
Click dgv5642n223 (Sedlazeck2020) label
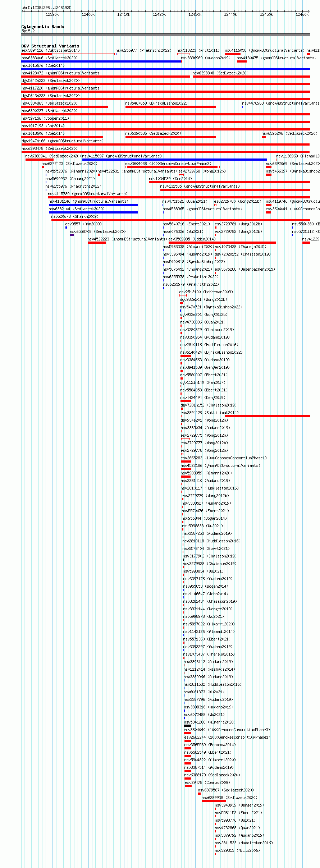pyautogui.click(x=51, y=81)
